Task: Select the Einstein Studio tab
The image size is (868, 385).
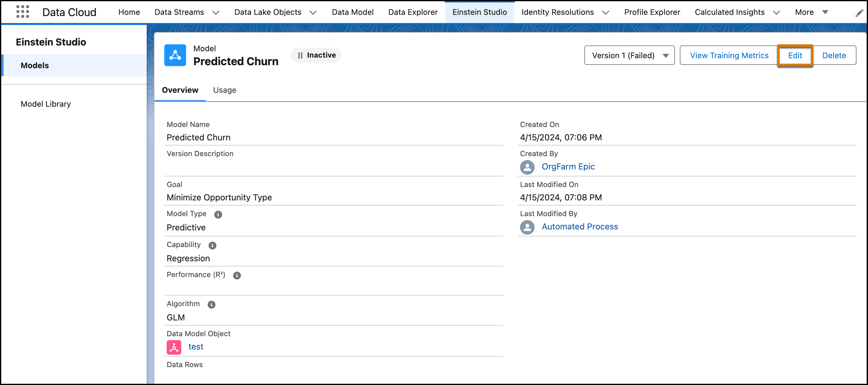Action: [x=479, y=12]
